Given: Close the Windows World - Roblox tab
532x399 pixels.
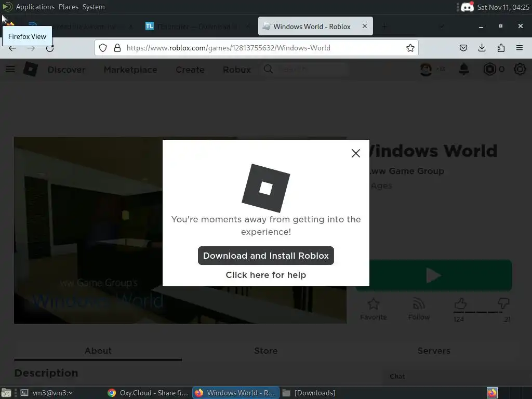Looking at the screenshot, I should tap(364, 26).
